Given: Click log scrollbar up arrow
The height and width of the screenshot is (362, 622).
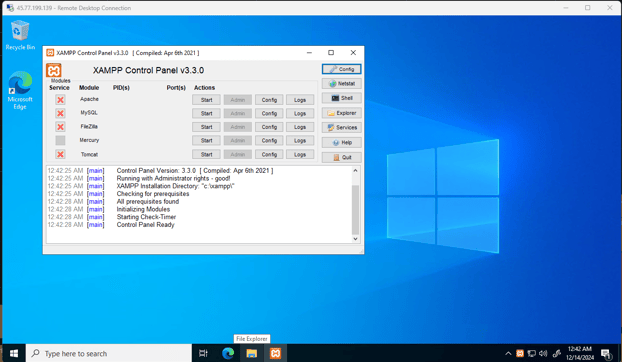Looking at the screenshot, I should 355,170.
